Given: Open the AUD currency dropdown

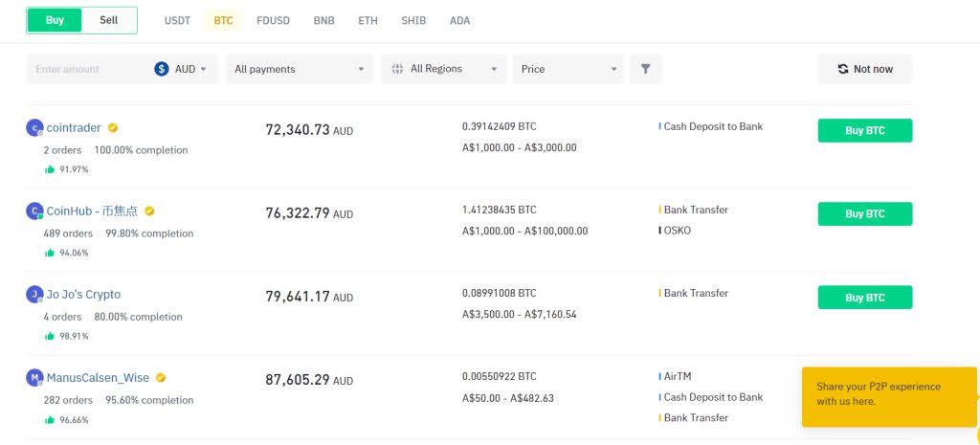Looking at the screenshot, I should 181,69.
